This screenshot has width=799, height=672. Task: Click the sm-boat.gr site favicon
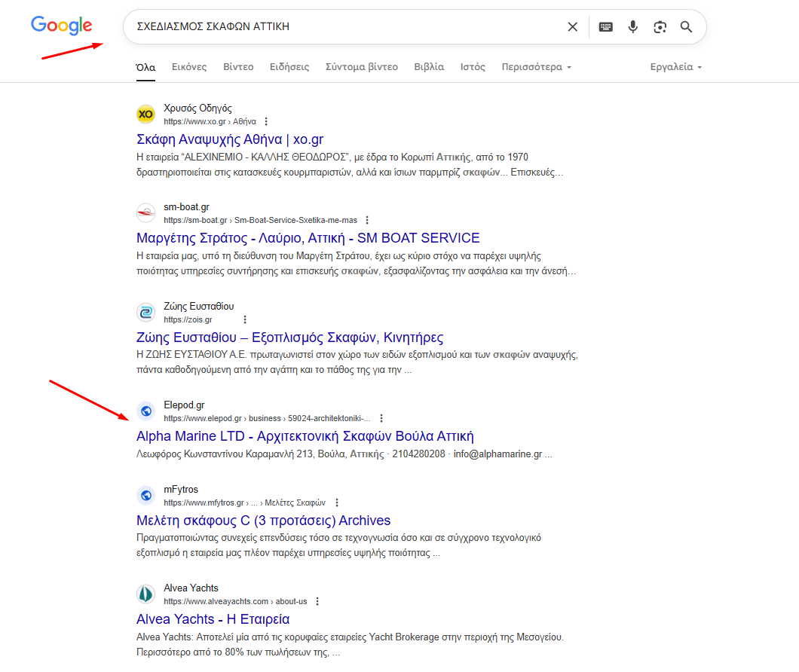(x=145, y=213)
